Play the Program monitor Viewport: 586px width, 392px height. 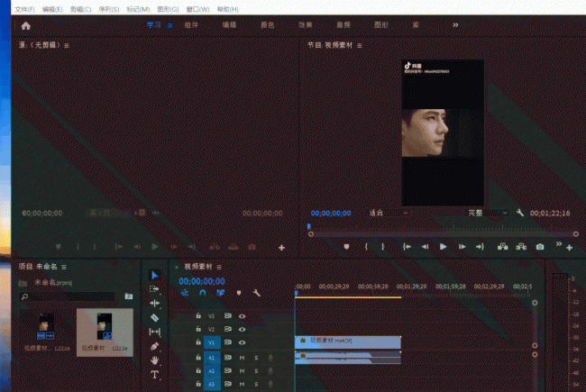tap(444, 247)
